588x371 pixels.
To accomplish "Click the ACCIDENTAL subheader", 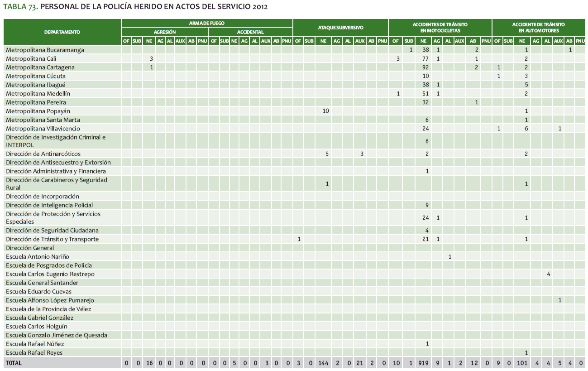I will pos(250,32).
